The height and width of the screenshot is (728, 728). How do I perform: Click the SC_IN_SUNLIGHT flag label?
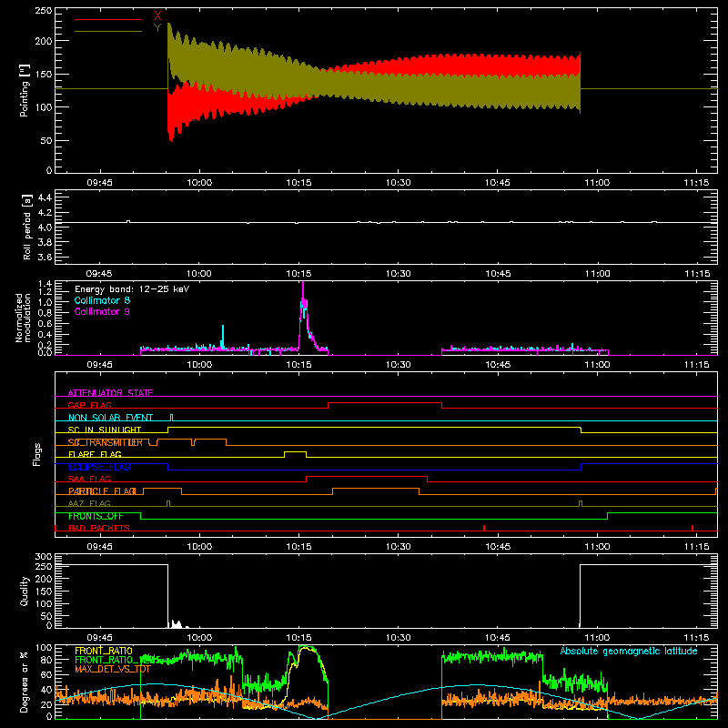coord(105,430)
